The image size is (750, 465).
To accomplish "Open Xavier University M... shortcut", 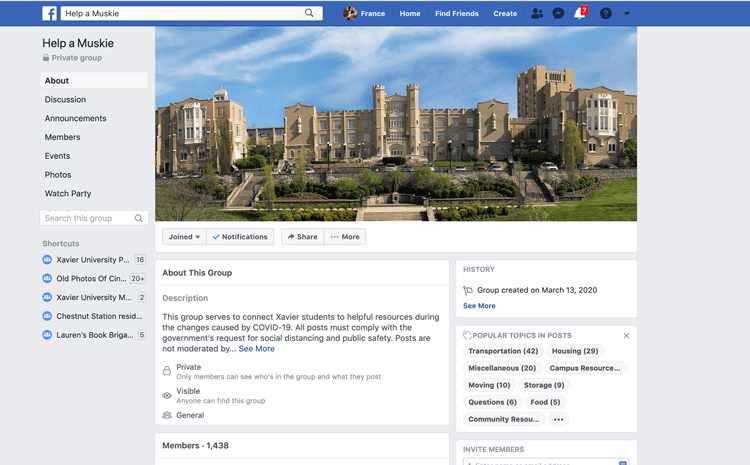I will [94, 297].
